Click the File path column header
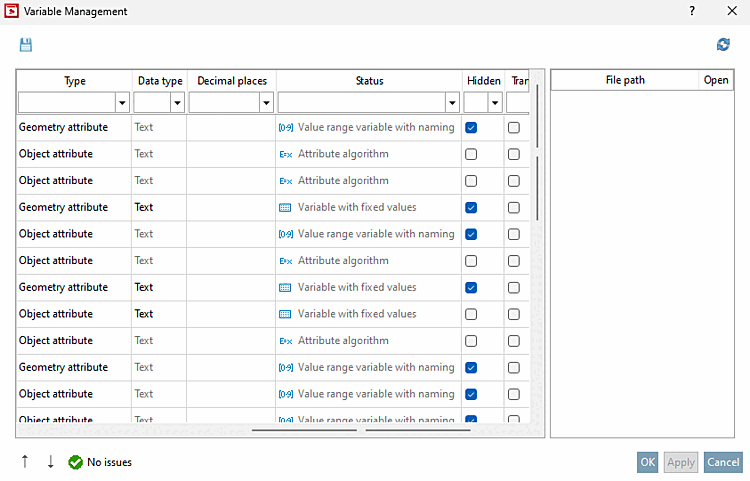Screen dimensions: 750x481 click(x=625, y=81)
